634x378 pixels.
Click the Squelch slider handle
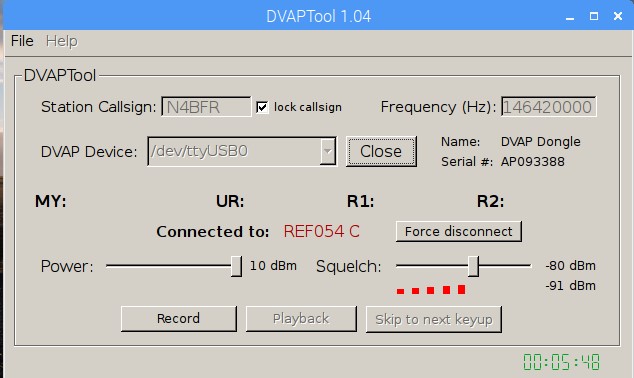click(x=473, y=266)
